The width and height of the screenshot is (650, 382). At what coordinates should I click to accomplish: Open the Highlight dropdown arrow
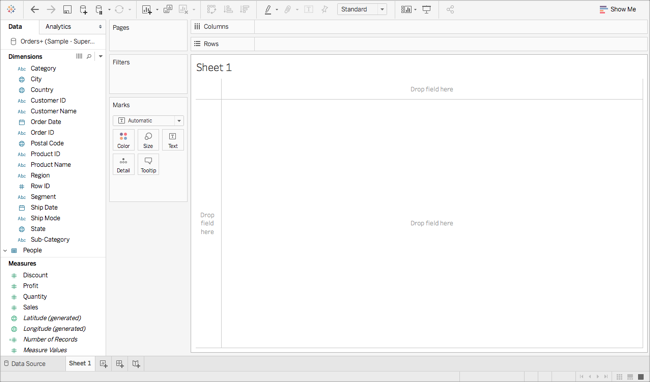277,10
